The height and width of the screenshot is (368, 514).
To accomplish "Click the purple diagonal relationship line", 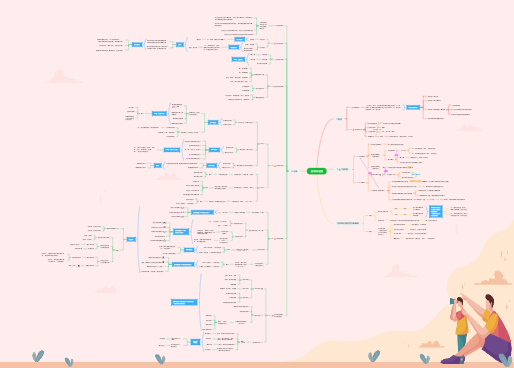I will [369, 173].
